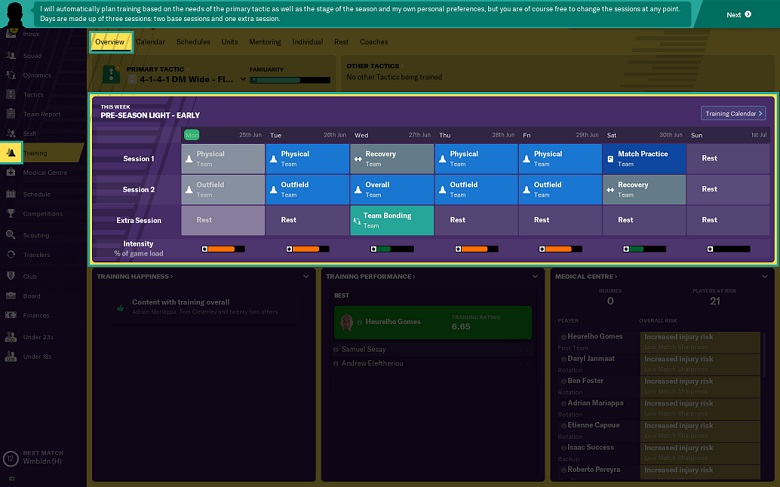Switch to the Units tab
780x487 pixels.
coord(229,42)
